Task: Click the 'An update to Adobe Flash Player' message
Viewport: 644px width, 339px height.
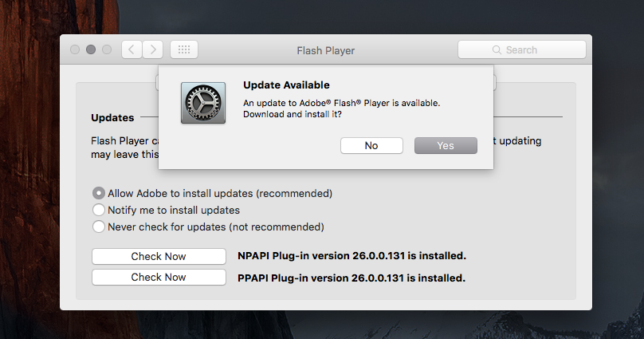Action: 341,108
